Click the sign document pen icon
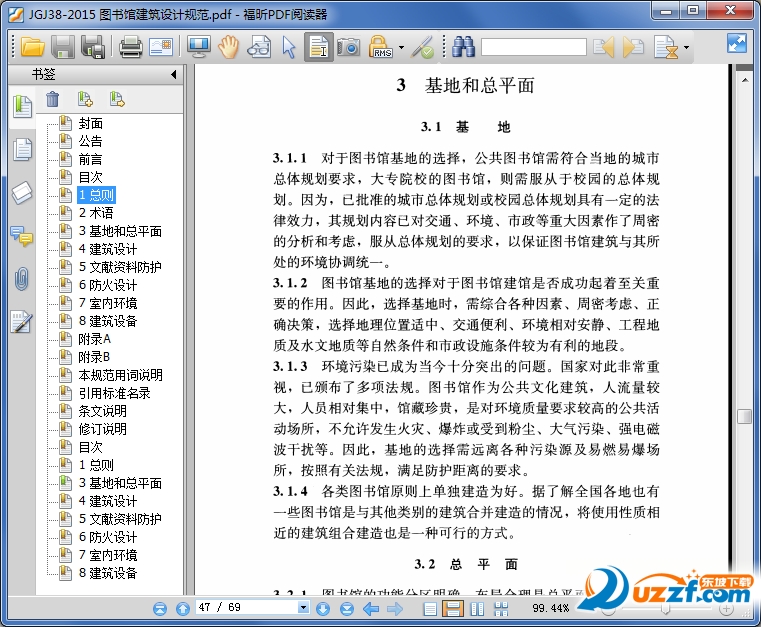Image resolution: width=761 pixels, height=627 pixels. pyautogui.click(x=422, y=47)
